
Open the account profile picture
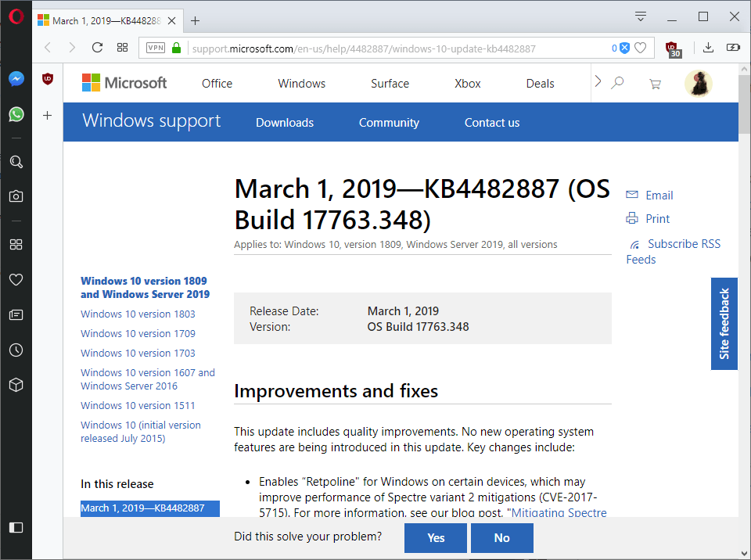pyautogui.click(x=699, y=84)
